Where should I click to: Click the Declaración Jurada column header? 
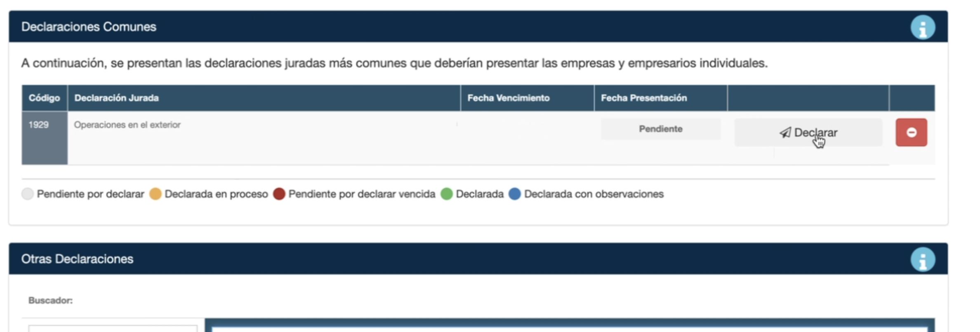(116, 98)
